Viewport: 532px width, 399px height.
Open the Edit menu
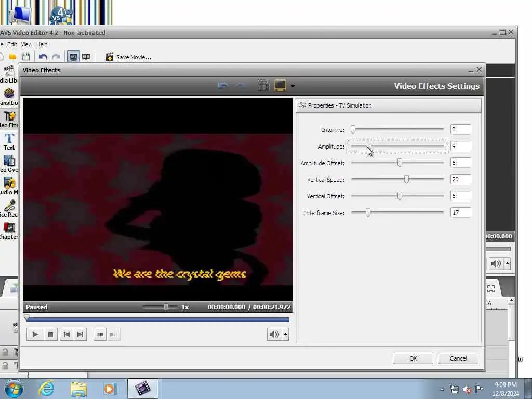(12, 44)
